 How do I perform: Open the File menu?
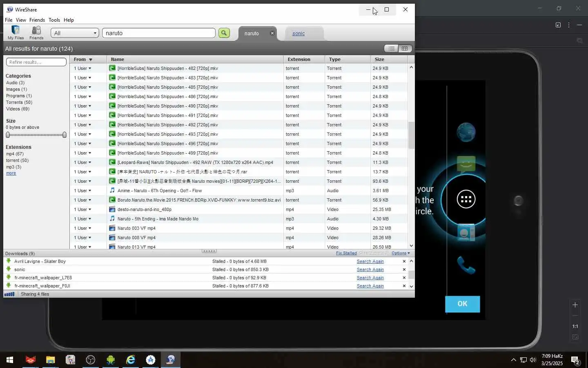tap(9, 20)
